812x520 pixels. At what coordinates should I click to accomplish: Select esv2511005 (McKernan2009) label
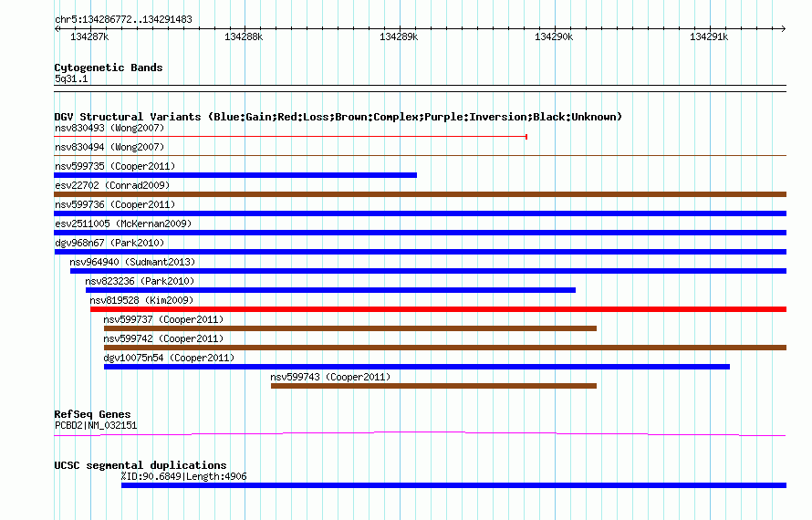(123, 224)
